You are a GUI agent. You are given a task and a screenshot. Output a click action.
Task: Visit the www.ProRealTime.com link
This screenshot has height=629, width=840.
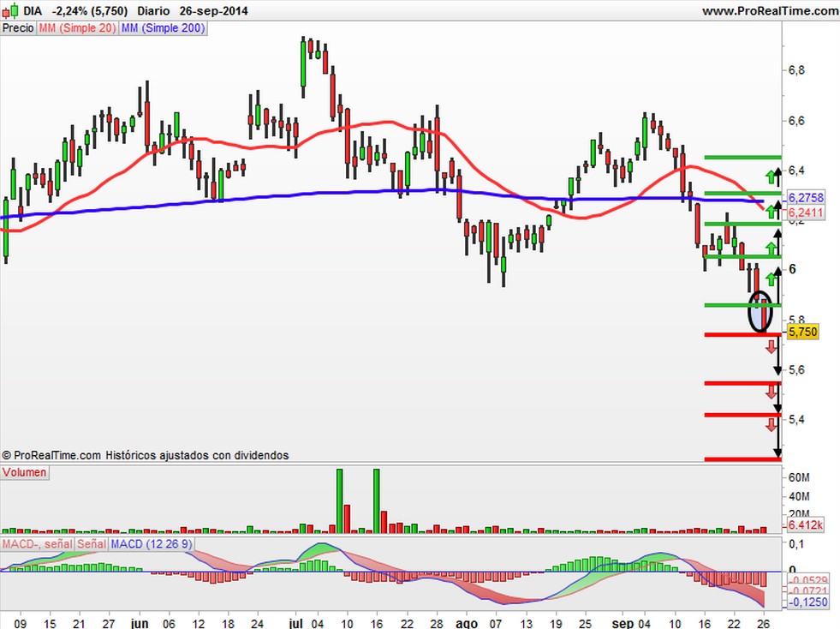pos(771,11)
